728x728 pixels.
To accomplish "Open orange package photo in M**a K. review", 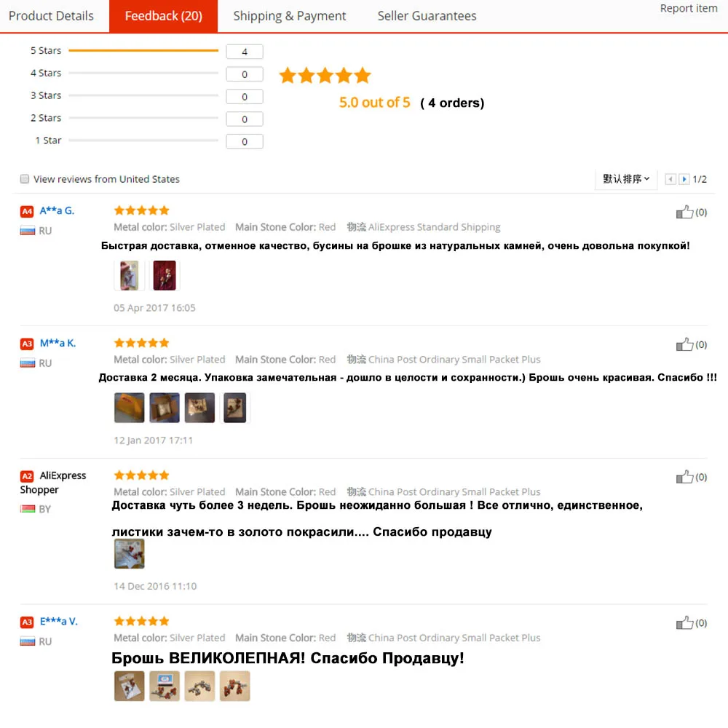I will point(129,408).
